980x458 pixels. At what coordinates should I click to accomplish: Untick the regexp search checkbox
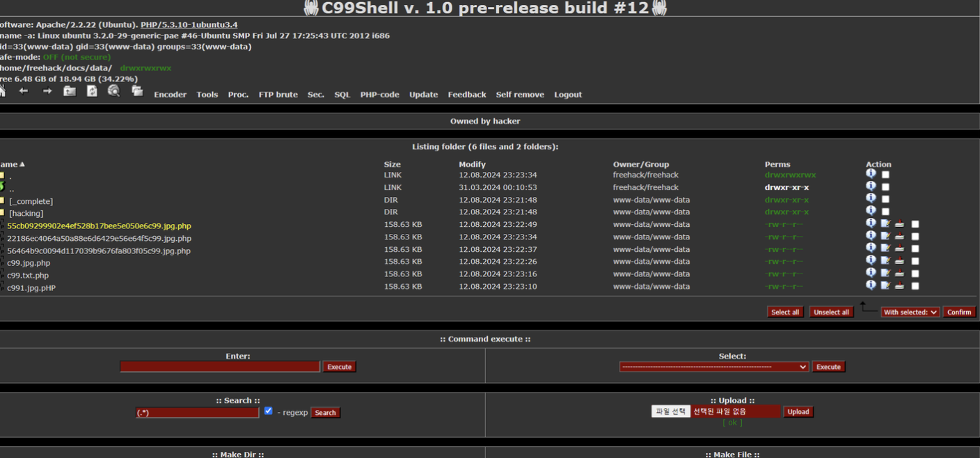click(x=268, y=411)
